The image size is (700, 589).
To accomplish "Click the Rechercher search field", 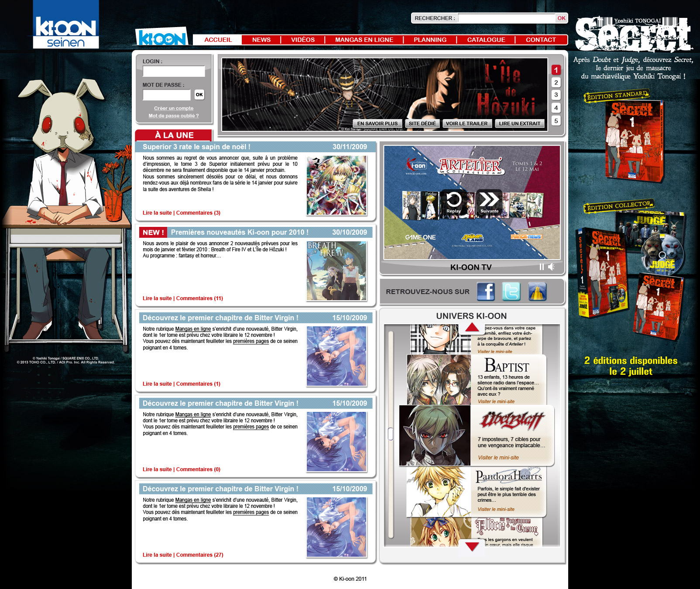I will click(507, 18).
